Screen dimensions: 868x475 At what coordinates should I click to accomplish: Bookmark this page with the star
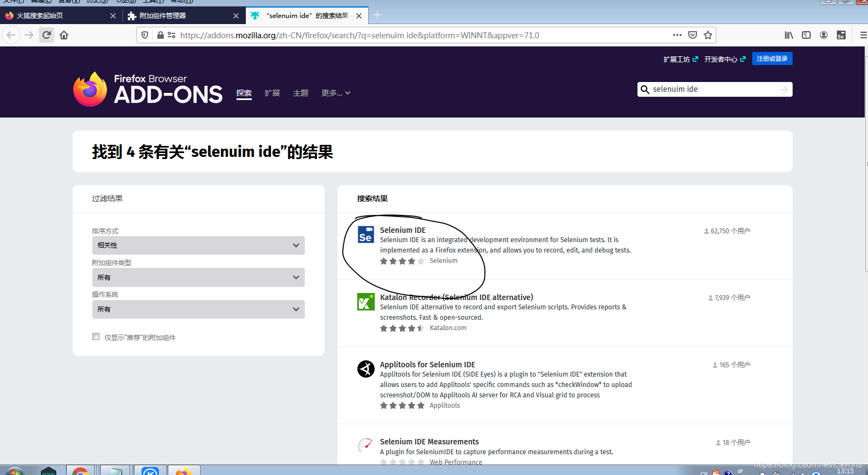click(x=708, y=35)
